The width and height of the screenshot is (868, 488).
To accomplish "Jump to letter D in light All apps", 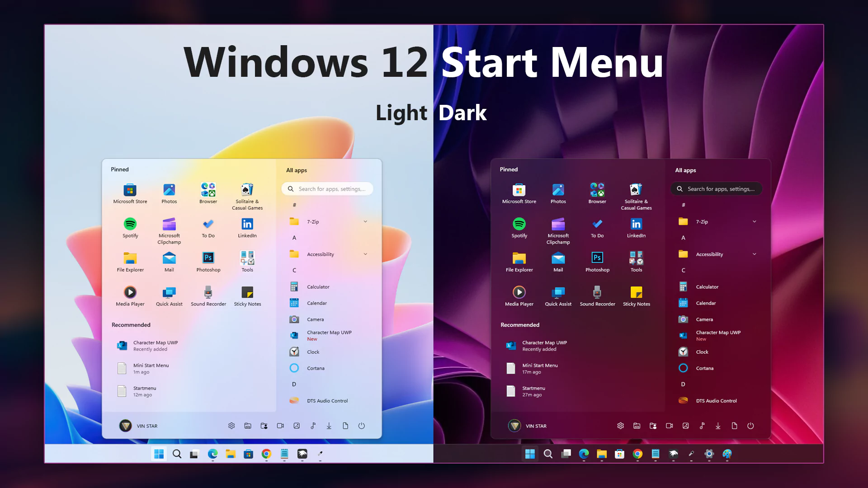I will [294, 384].
